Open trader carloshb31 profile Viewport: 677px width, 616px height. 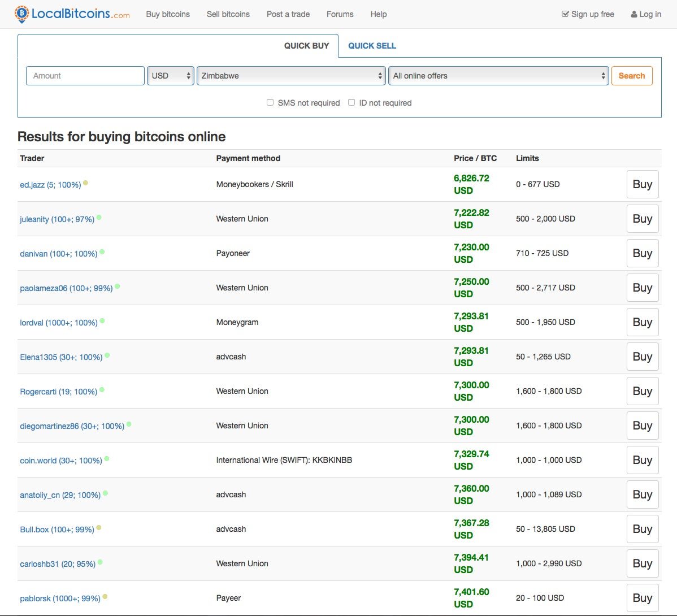[x=58, y=564]
